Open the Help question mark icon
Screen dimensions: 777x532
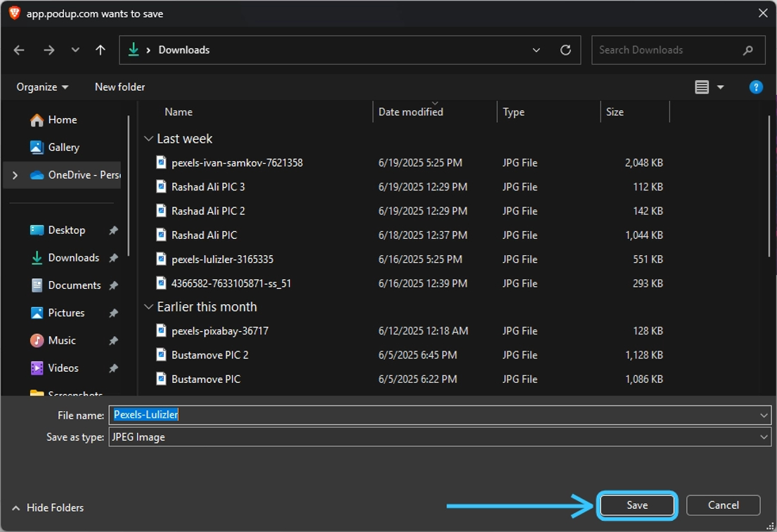pos(756,87)
